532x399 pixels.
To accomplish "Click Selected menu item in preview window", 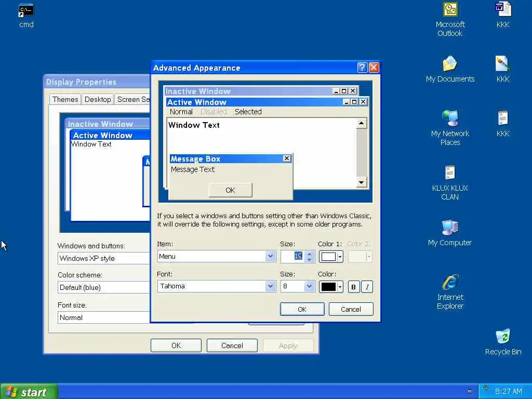I will [248, 112].
